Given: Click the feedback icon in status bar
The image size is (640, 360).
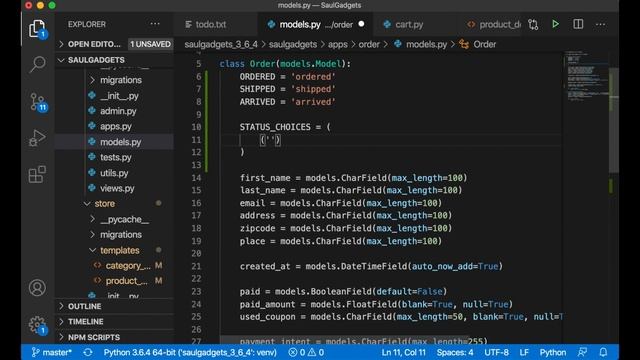Looking at the screenshot, I should pos(582,352).
